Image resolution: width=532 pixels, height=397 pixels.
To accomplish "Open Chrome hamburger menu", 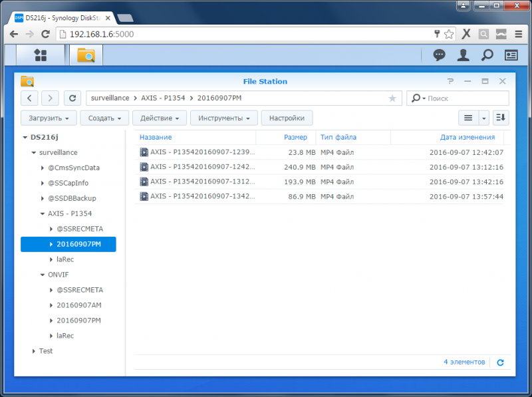I will click(x=519, y=34).
